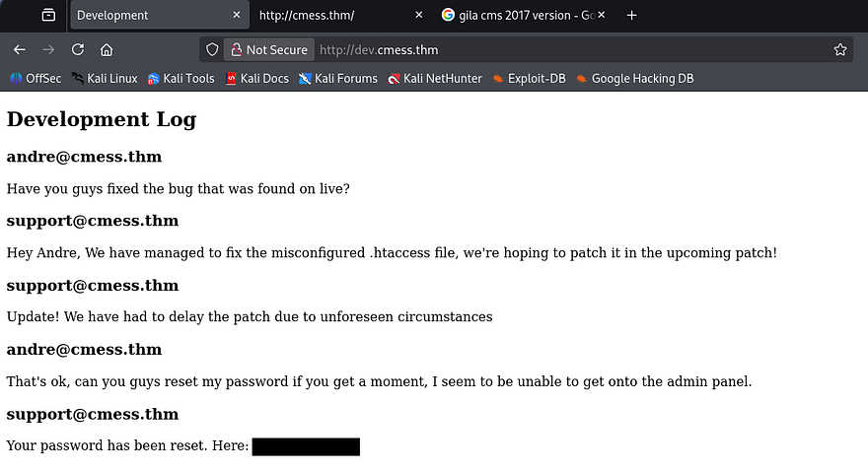
Task: Open the OffSec bookmark
Action: (x=36, y=79)
